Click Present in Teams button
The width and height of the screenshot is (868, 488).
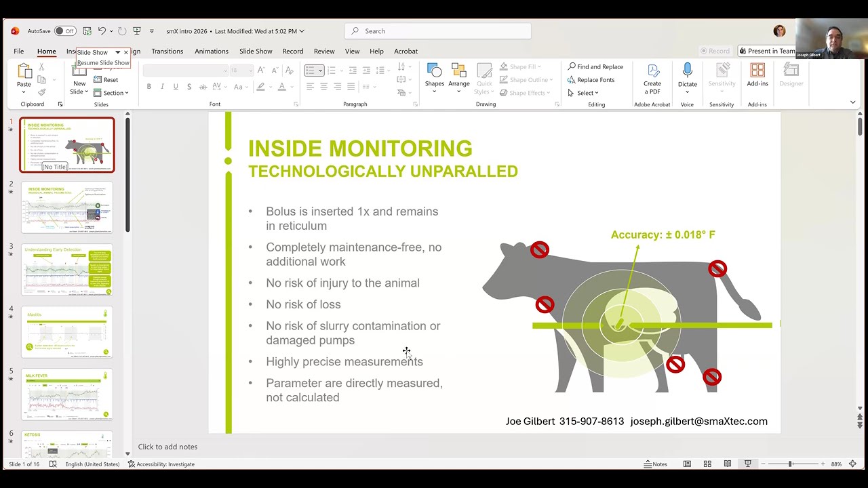pyautogui.click(x=767, y=52)
